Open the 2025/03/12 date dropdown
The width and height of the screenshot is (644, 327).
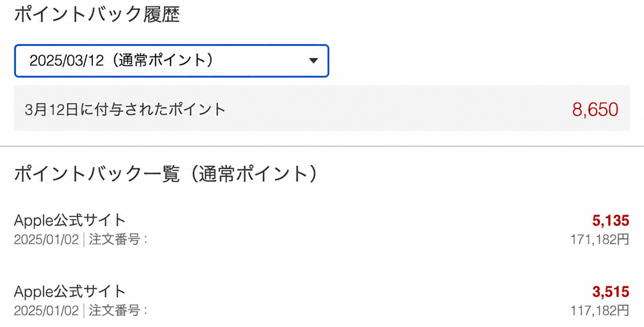172,61
